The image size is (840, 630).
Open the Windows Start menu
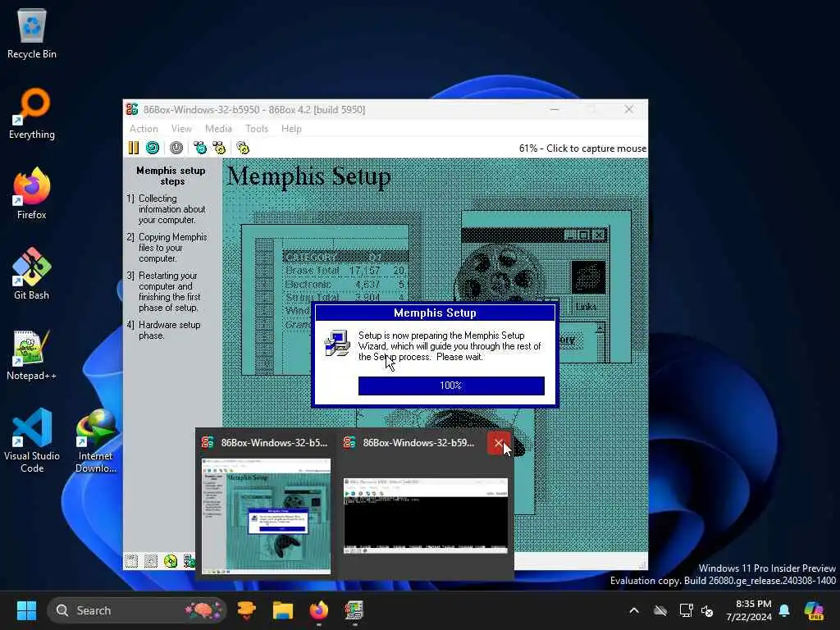coord(26,610)
